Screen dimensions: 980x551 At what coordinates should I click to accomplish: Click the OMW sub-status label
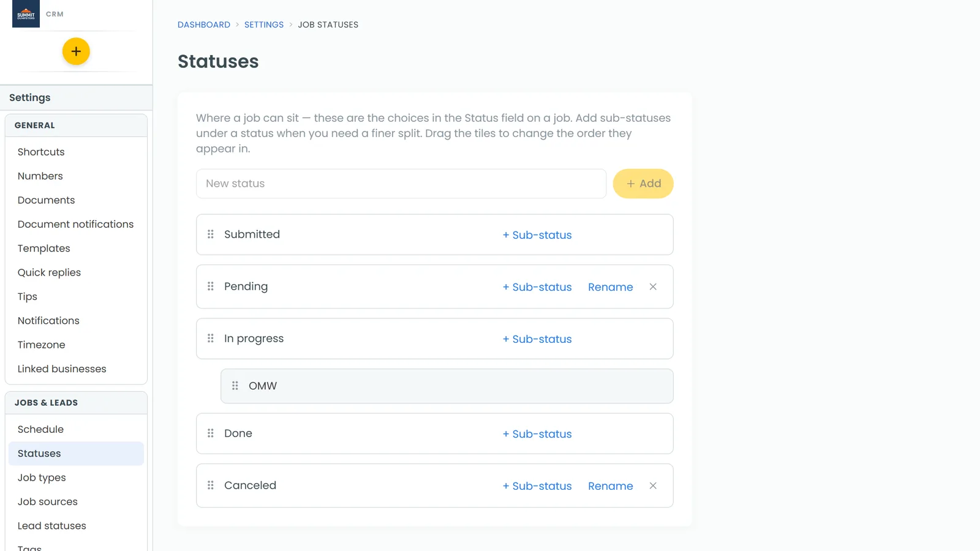click(263, 386)
